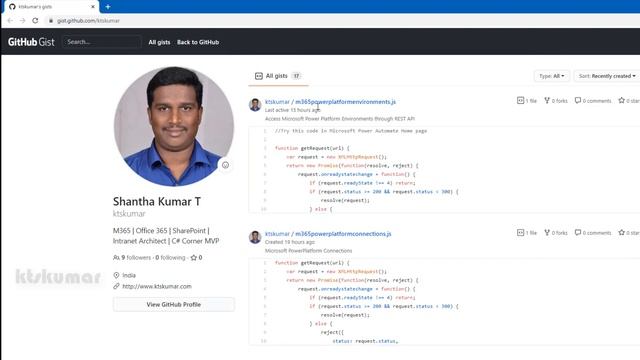Click 'Microsoft PowerPlatform Connections' description
Image resolution: width=640 pixels, height=360 pixels.
pos(309,251)
